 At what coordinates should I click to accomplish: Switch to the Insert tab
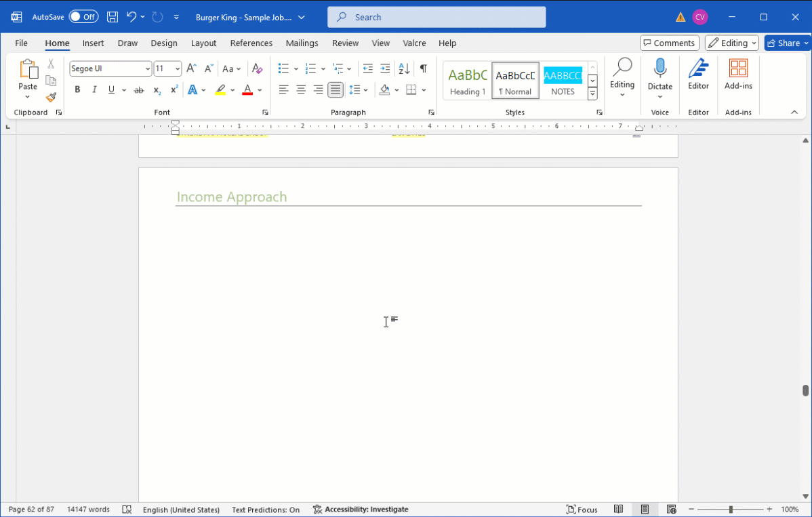94,43
